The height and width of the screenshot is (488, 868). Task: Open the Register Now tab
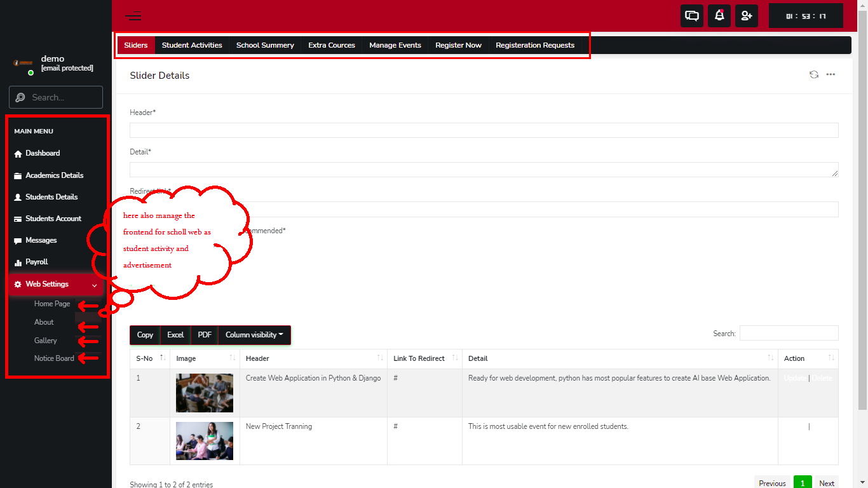(x=458, y=45)
